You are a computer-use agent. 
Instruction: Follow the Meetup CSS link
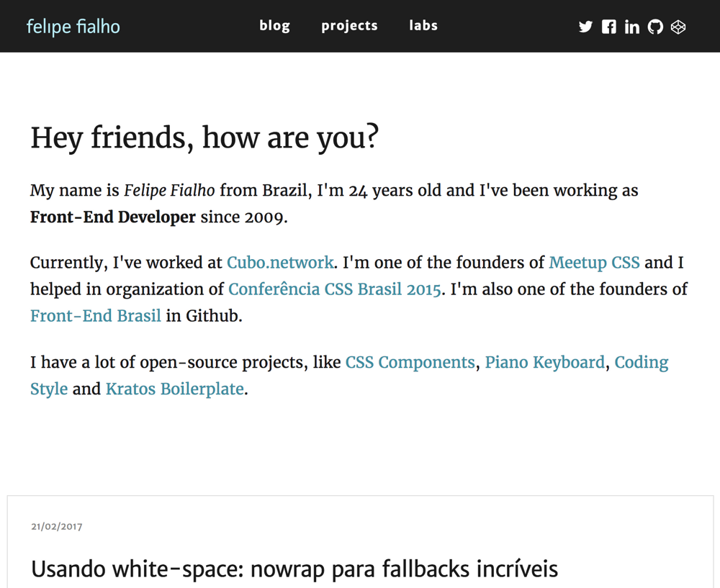click(x=594, y=263)
